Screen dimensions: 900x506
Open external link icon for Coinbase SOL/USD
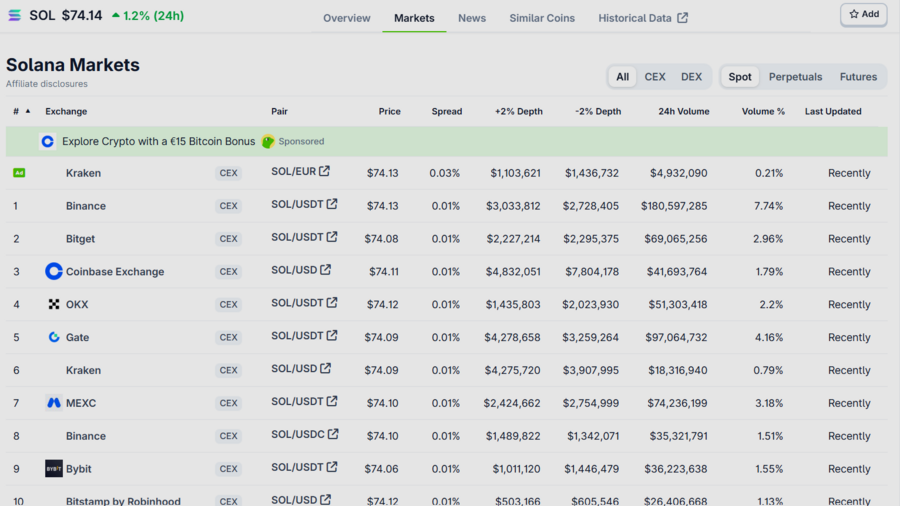[x=325, y=270]
